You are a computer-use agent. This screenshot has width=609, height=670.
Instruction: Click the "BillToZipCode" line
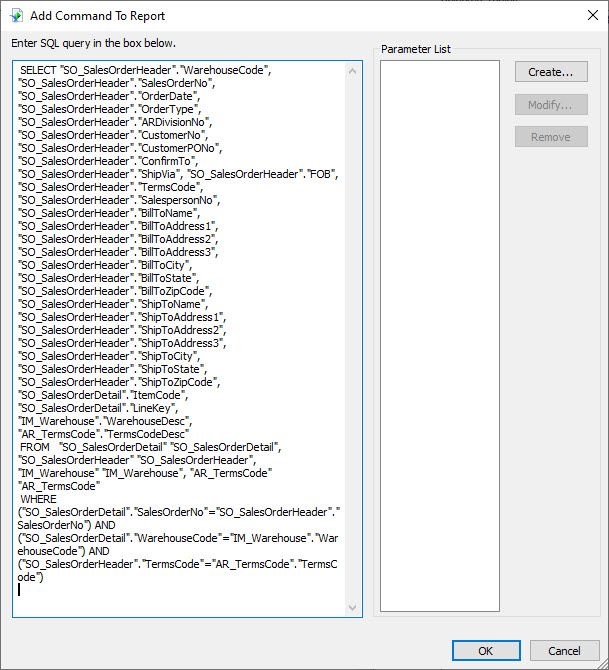tap(115, 291)
